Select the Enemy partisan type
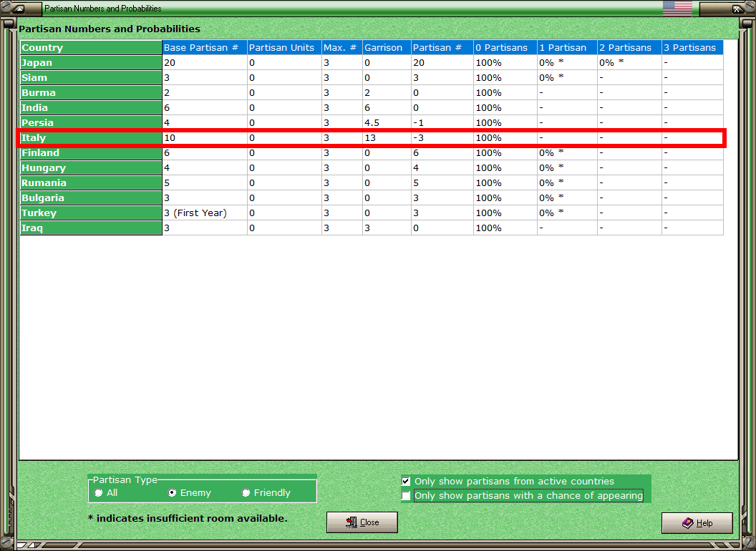The width and height of the screenshot is (756, 551). click(x=172, y=492)
